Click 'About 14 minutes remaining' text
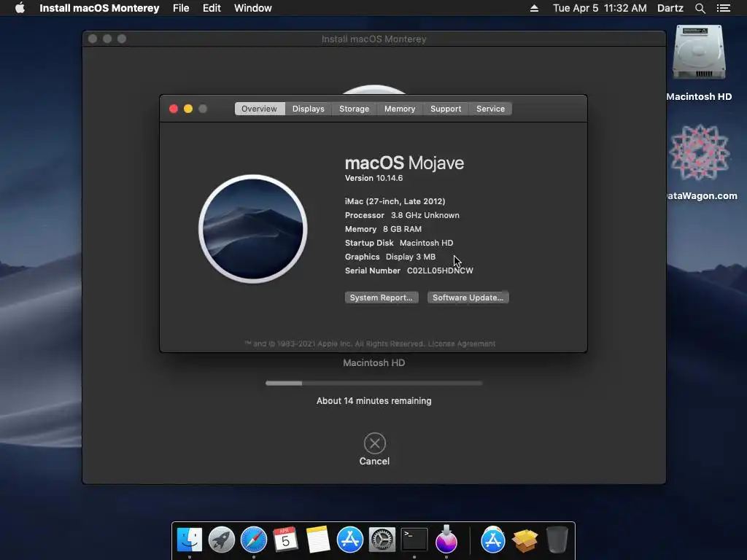The image size is (747, 560). click(x=374, y=401)
